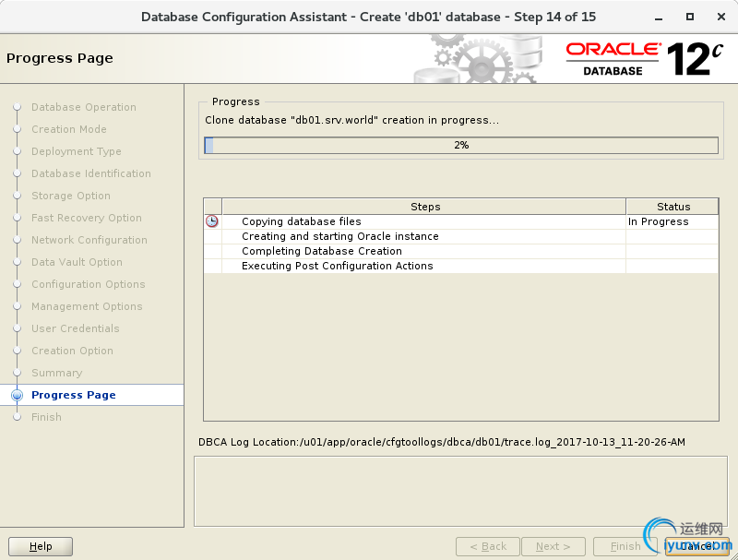
Task: Click the Help button
Action: 41,546
